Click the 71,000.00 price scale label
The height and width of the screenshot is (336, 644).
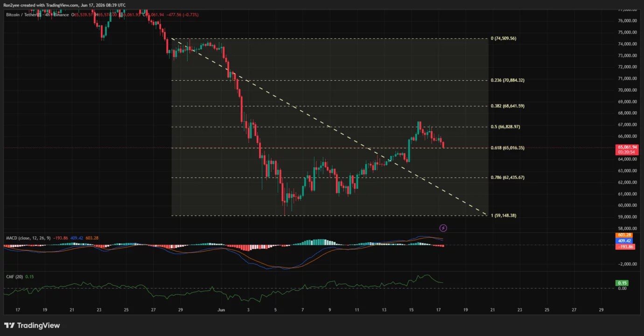coord(627,79)
